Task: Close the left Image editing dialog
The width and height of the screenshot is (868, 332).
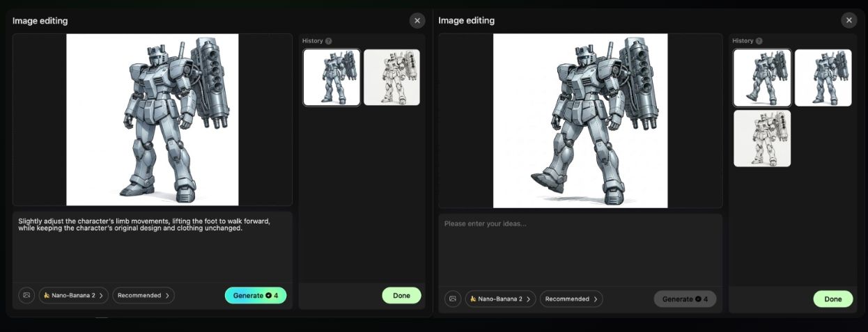Action: [417, 21]
